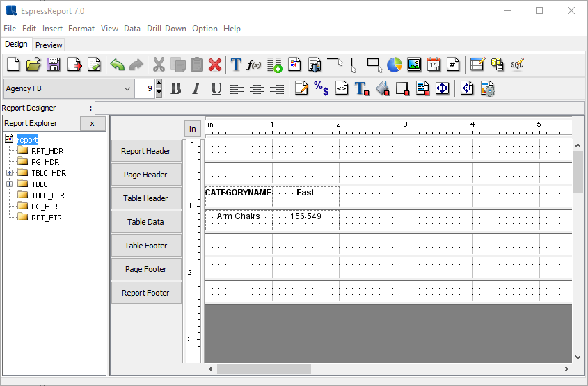This screenshot has width=588, height=386.
Task: Click the green undo arrow
Action: (x=117, y=65)
